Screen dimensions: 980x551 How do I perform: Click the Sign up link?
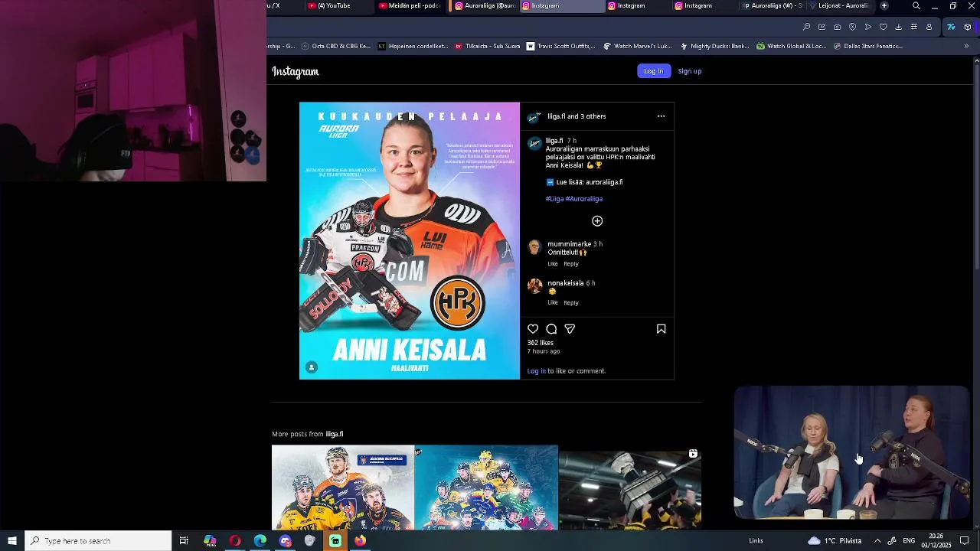690,71
